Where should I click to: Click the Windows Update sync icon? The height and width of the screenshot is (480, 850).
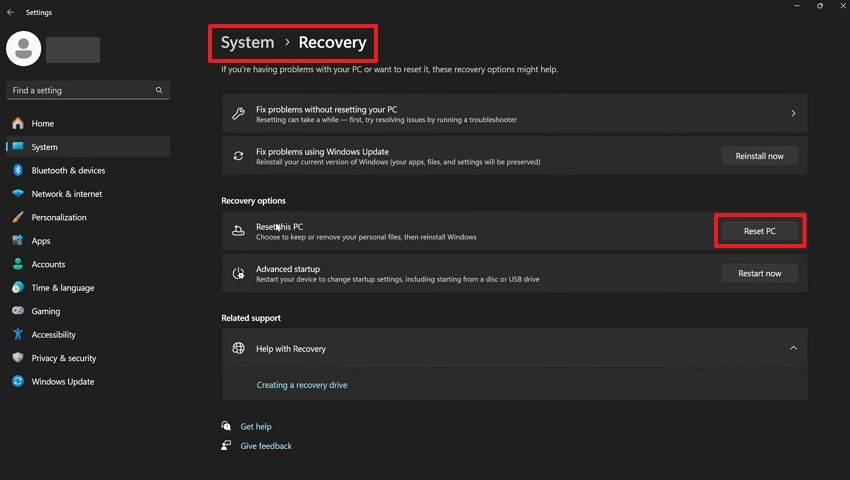click(18, 381)
